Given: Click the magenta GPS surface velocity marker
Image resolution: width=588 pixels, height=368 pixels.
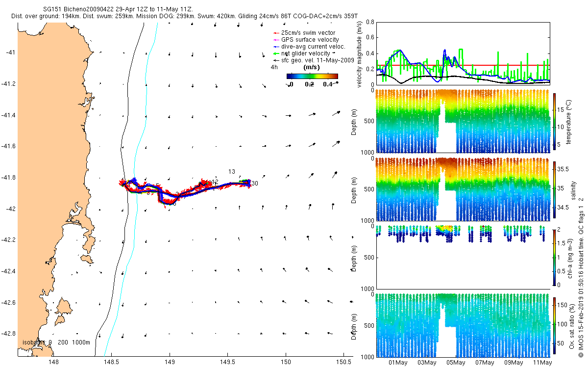Looking at the screenshot, I should point(276,40).
